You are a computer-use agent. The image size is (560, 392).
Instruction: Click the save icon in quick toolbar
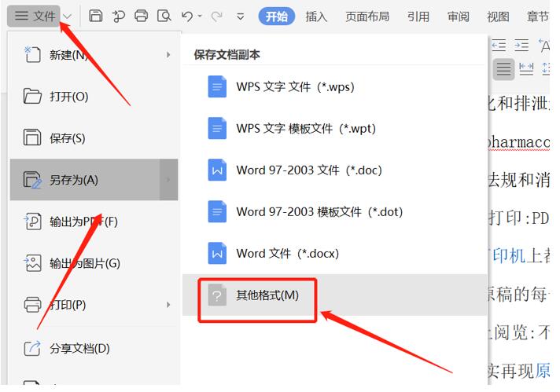(95, 16)
